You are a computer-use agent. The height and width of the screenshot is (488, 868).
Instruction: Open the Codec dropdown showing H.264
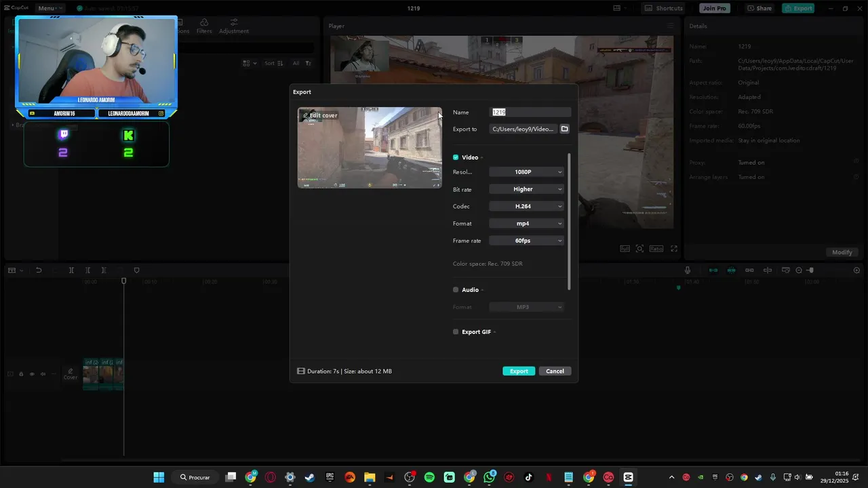[x=526, y=206]
